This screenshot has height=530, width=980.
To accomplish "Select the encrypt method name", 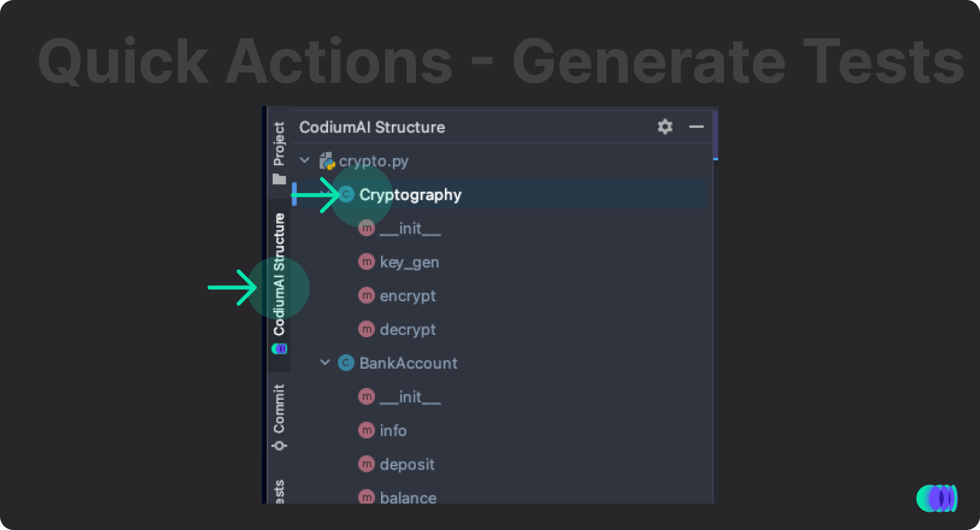I will click(408, 296).
